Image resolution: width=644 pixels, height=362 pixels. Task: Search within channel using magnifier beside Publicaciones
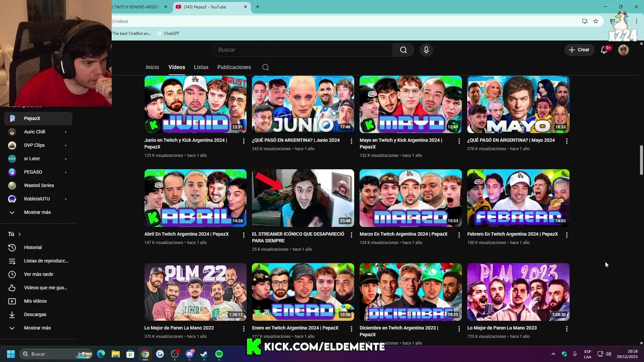tap(266, 67)
